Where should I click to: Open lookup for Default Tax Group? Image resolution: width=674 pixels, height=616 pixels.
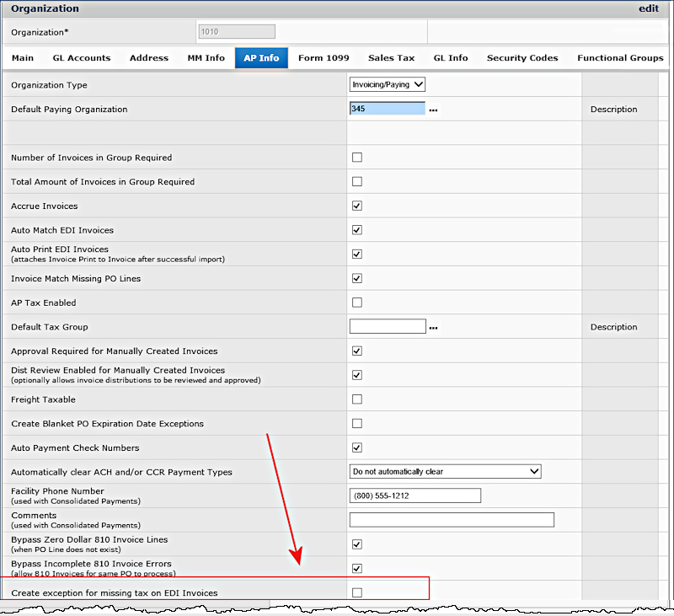point(434,328)
